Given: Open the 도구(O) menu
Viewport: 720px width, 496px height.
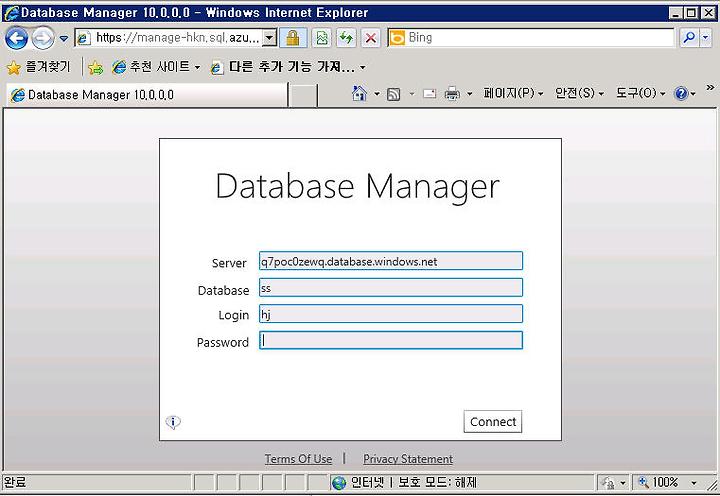Looking at the screenshot, I should [x=641, y=93].
